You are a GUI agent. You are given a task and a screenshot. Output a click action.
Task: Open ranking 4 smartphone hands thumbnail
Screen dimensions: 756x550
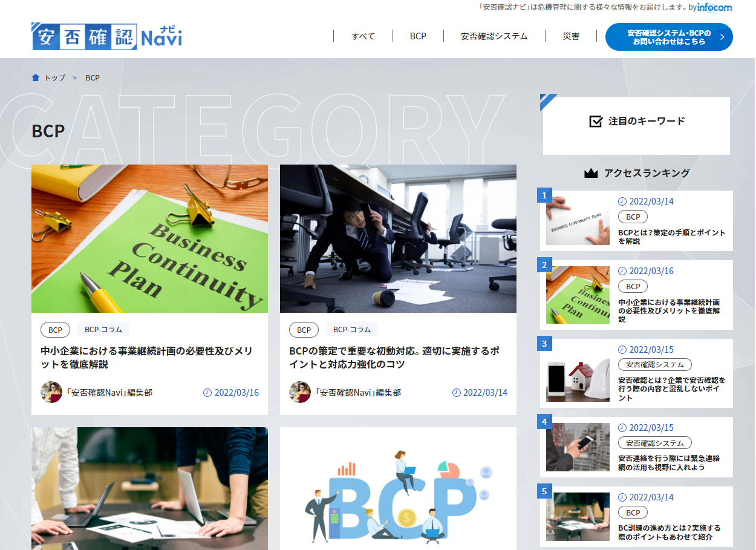[578, 447]
